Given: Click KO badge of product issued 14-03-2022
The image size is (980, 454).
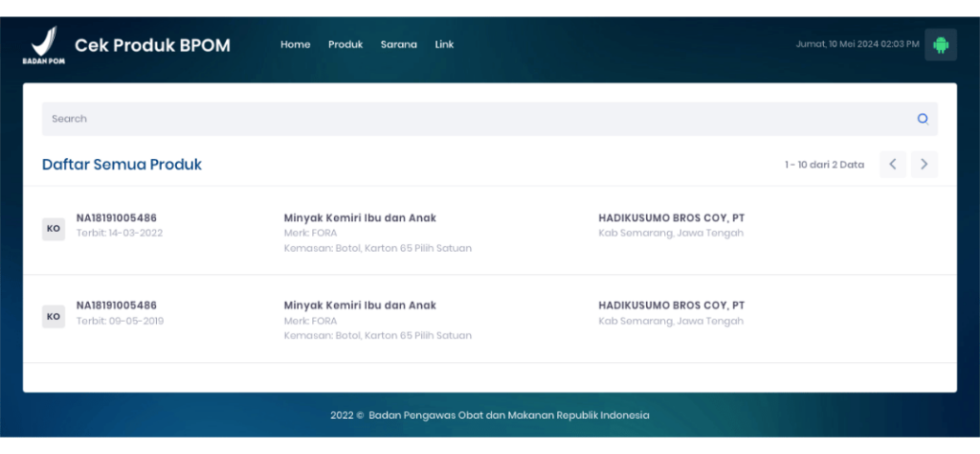Looking at the screenshot, I should 54,229.
